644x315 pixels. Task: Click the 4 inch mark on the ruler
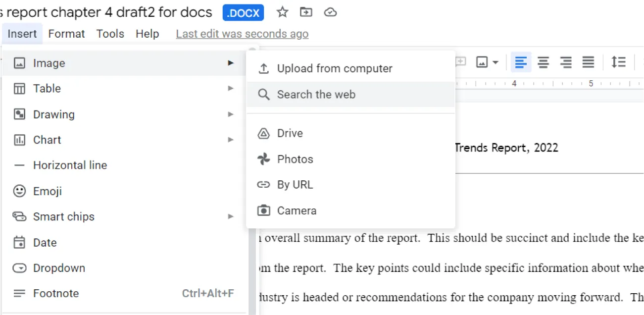pyautogui.click(x=514, y=83)
